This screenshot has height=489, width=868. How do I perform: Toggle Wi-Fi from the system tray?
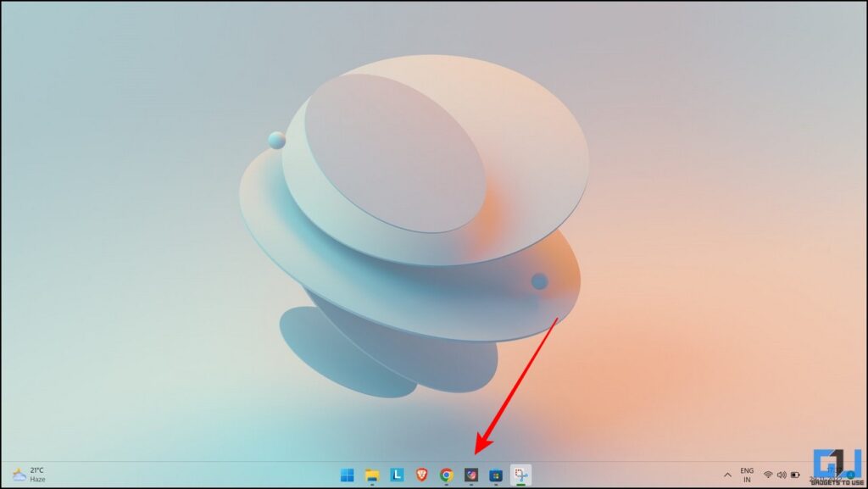[768, 475]
